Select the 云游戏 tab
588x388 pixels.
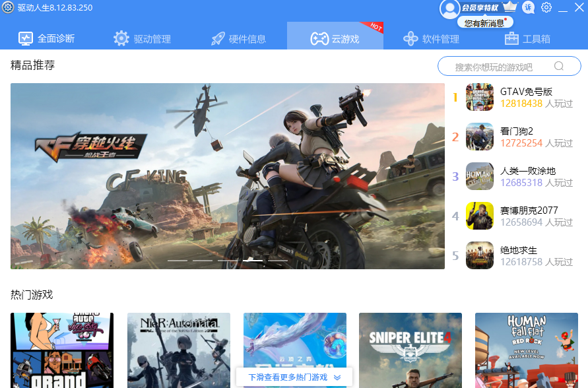tap(335, 36)
